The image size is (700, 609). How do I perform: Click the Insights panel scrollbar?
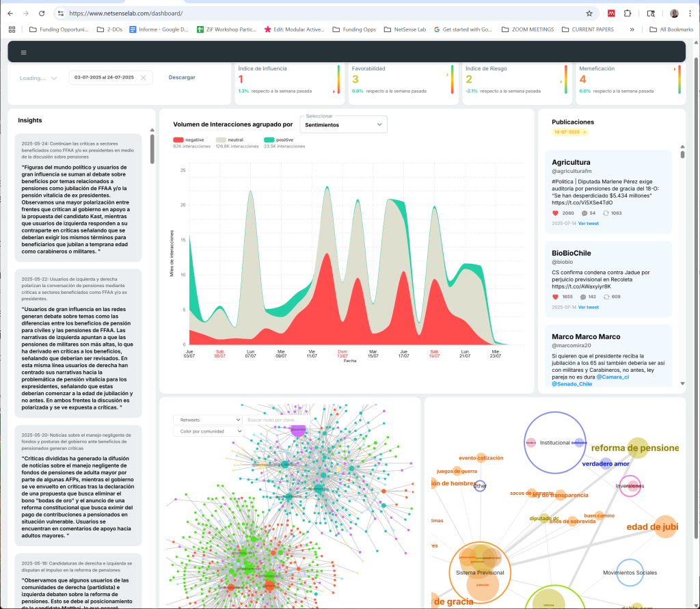[x=152, y=147]
